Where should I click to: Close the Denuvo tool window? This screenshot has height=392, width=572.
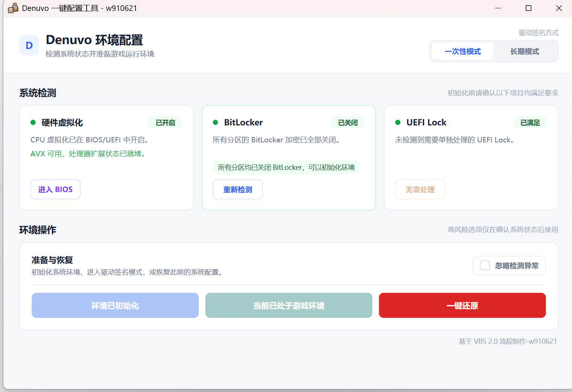click(559, 8)
